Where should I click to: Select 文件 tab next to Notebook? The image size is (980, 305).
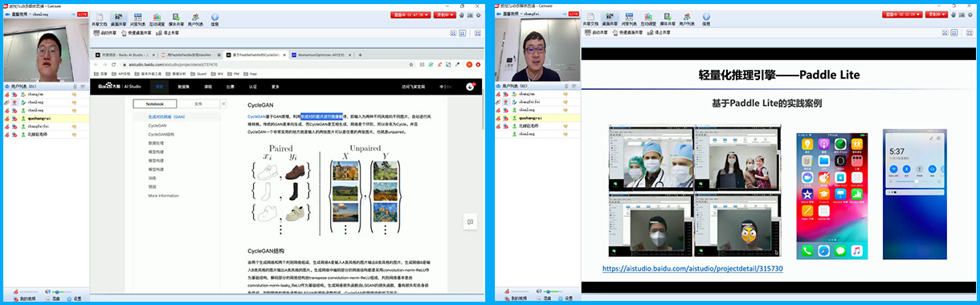point(198,104)
